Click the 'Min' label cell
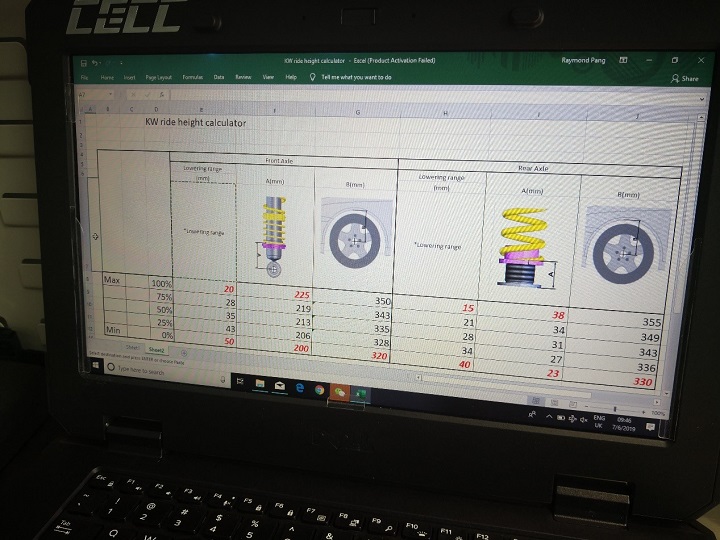The width and height of the screenshot is (720, 540). coord(113,330)
